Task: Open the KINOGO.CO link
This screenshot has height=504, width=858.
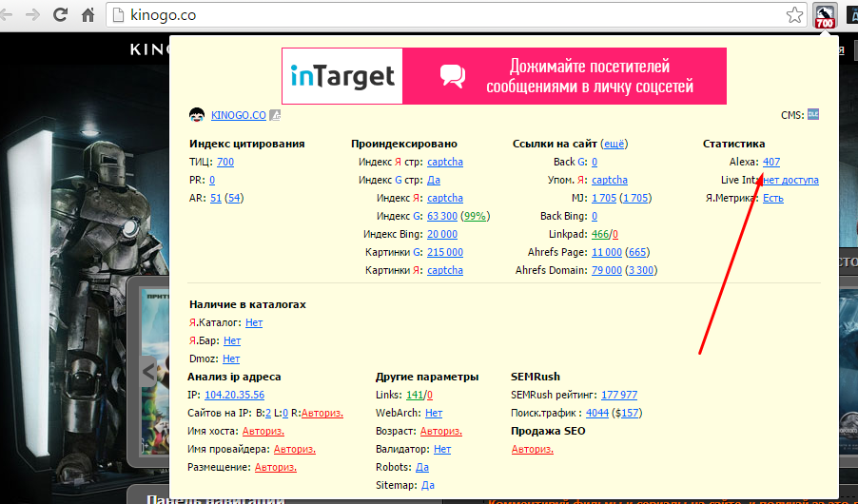Action: pos(239,115)
